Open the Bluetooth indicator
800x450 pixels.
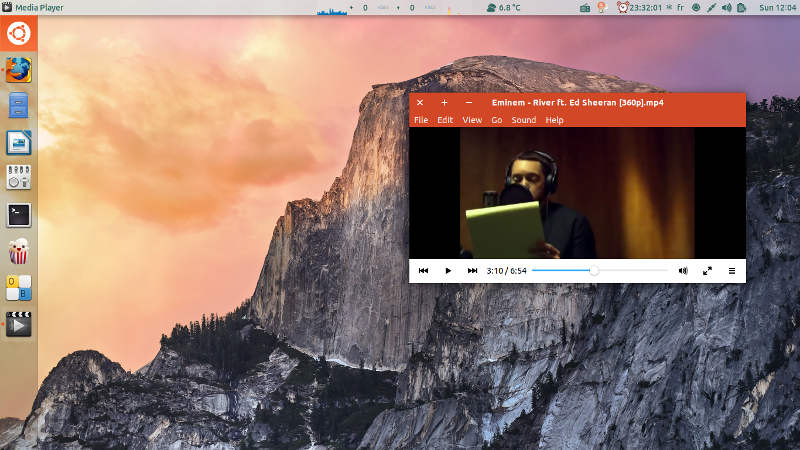(669, 8)
